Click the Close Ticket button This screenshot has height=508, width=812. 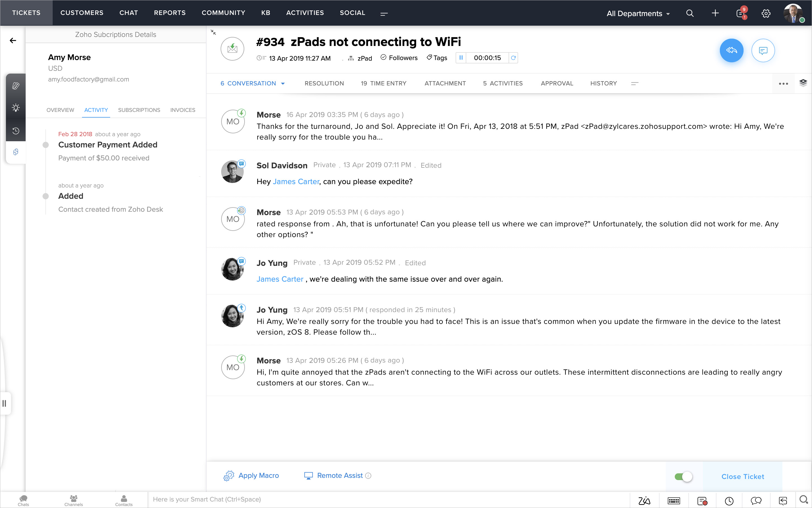742,476
